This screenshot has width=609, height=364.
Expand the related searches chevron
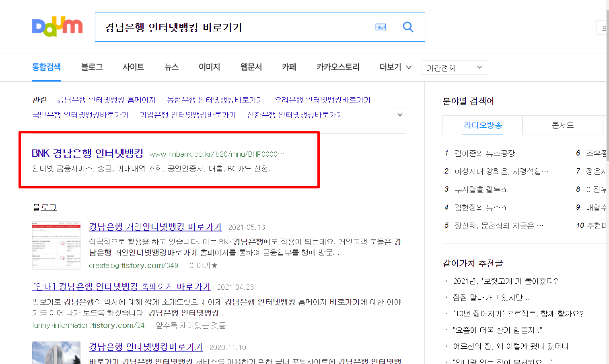400,115
